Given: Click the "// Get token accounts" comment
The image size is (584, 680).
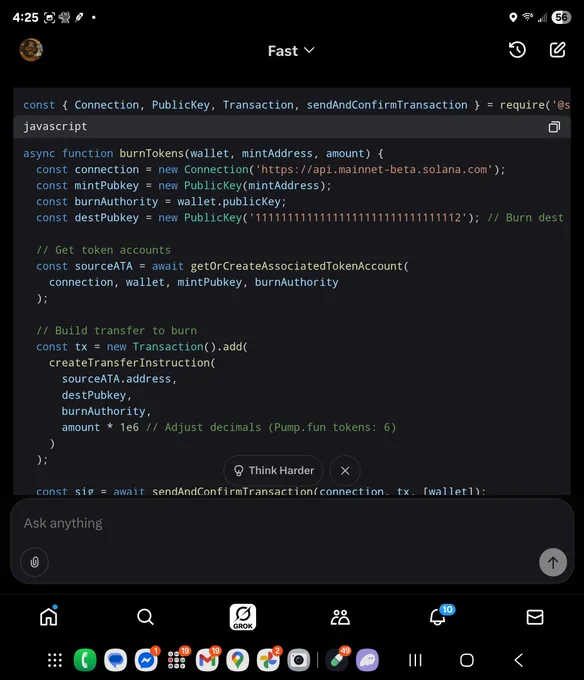Looking at the screenshot, I should [104, 250].
